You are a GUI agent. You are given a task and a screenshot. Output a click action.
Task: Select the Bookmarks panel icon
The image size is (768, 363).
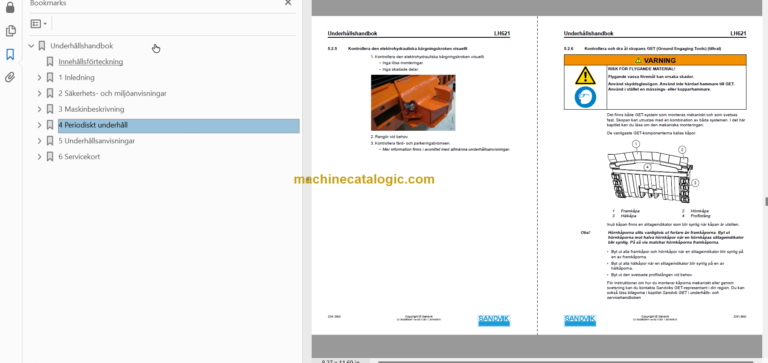pos(10,54)
